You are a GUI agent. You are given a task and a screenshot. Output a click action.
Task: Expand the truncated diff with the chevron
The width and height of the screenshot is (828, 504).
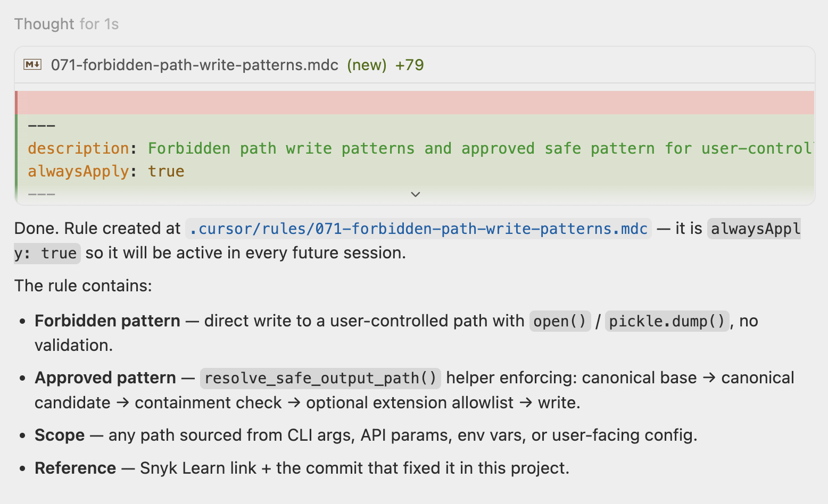(416, 194)
